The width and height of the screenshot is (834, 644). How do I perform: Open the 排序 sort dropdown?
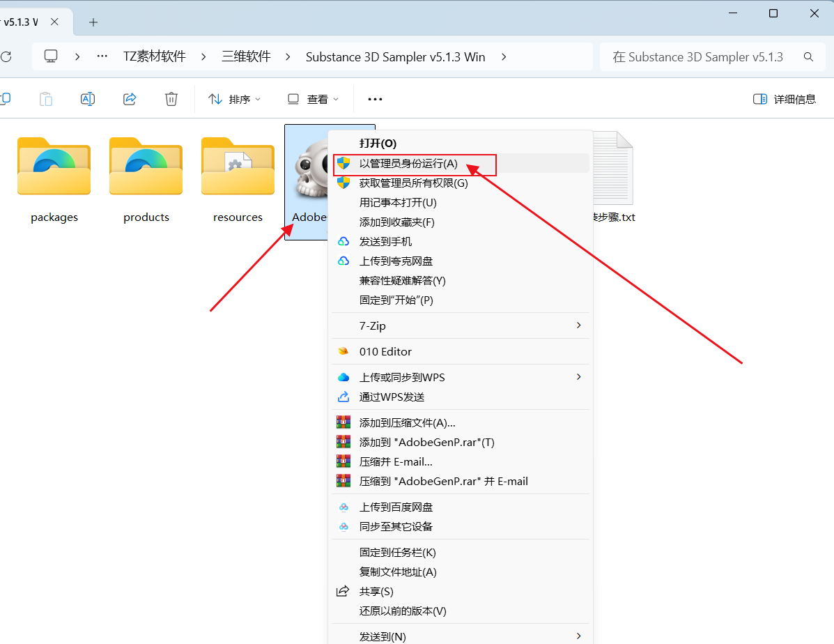click(235, 99)
